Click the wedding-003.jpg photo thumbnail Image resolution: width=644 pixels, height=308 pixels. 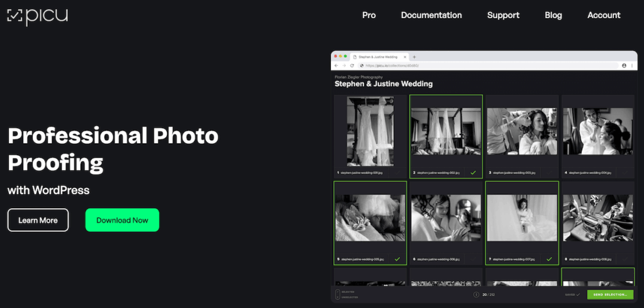click(x=521, y=131)
